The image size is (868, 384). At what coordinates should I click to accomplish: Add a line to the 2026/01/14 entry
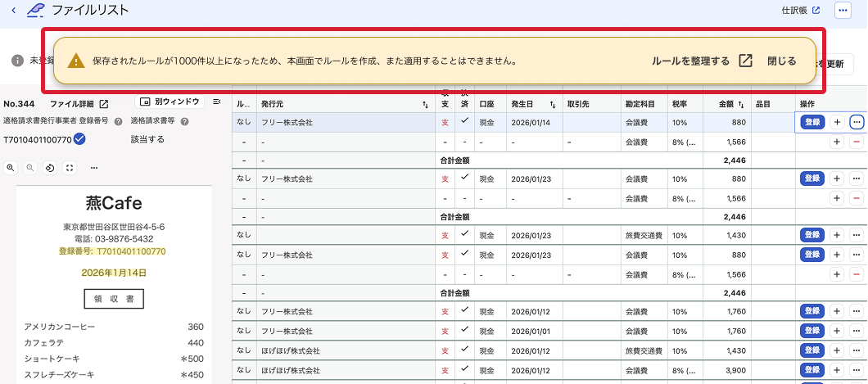pos(836,122)
